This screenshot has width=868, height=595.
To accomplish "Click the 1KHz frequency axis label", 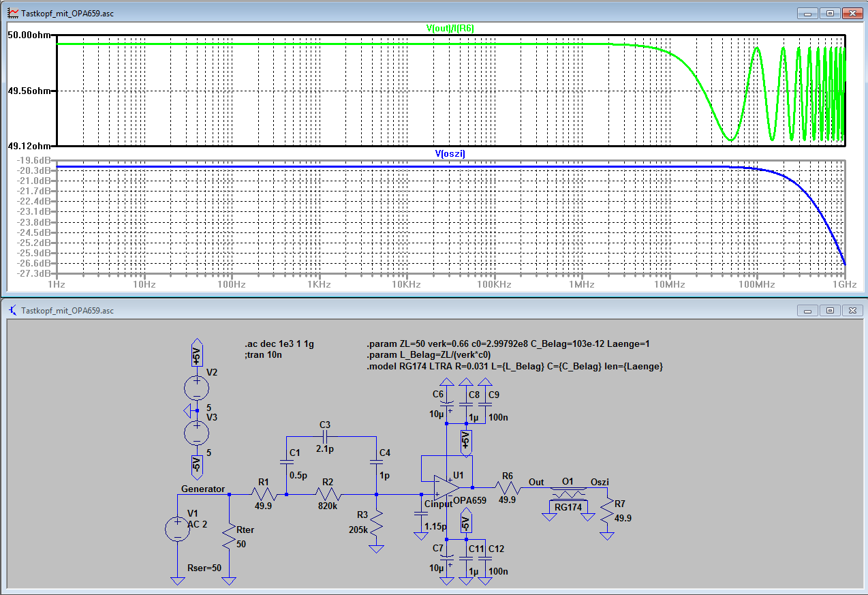I will click(318, 284).
